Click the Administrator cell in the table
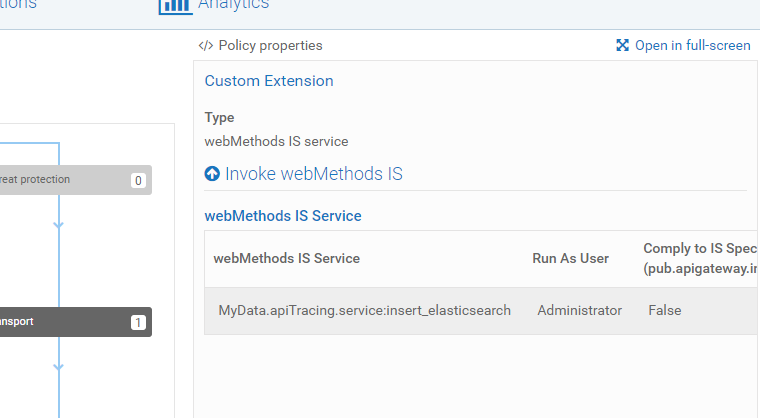This screenshot has height=418, width=760. click(x=579, y=310)
